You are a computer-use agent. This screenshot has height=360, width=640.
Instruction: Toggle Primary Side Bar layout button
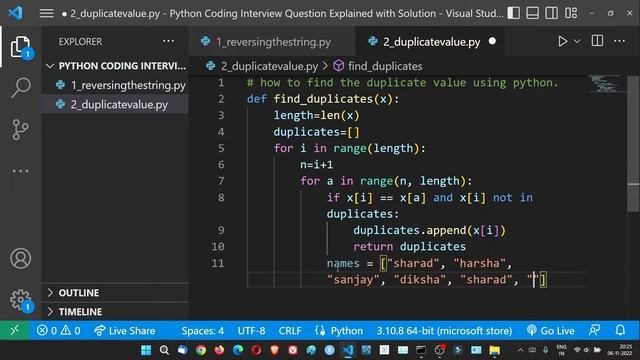[513, 13]
